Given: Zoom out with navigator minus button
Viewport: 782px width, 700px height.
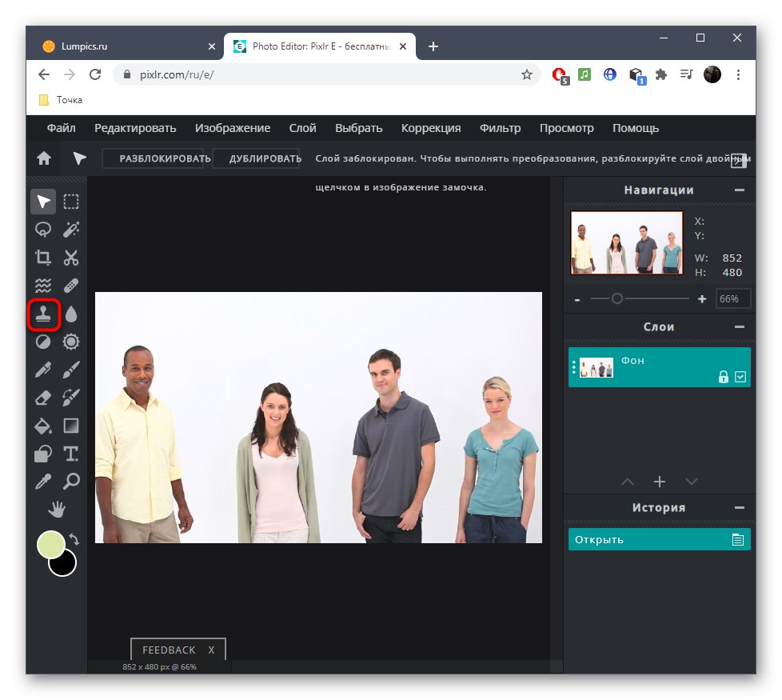Looking at the screenshot, I should pos(577,300).
